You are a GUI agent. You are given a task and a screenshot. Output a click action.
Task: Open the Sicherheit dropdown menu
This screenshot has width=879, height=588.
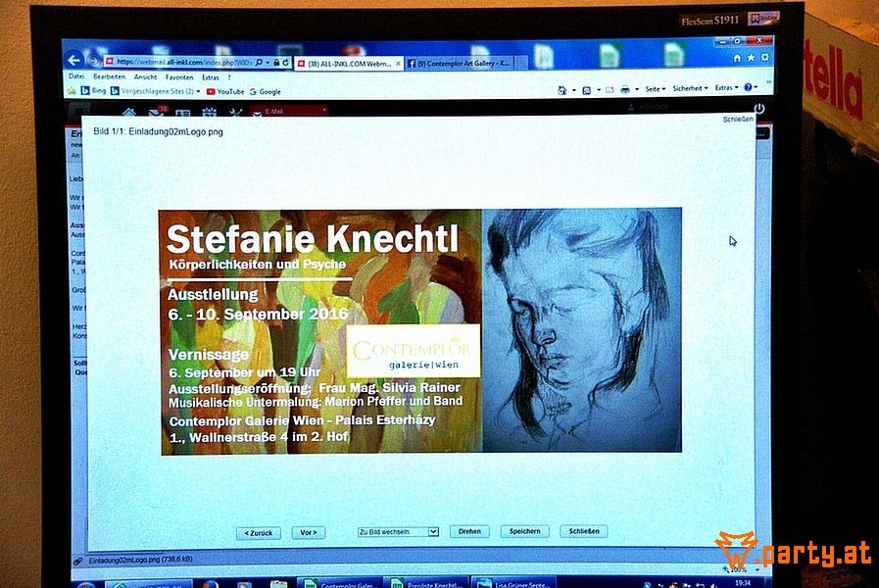click(690, 88)
